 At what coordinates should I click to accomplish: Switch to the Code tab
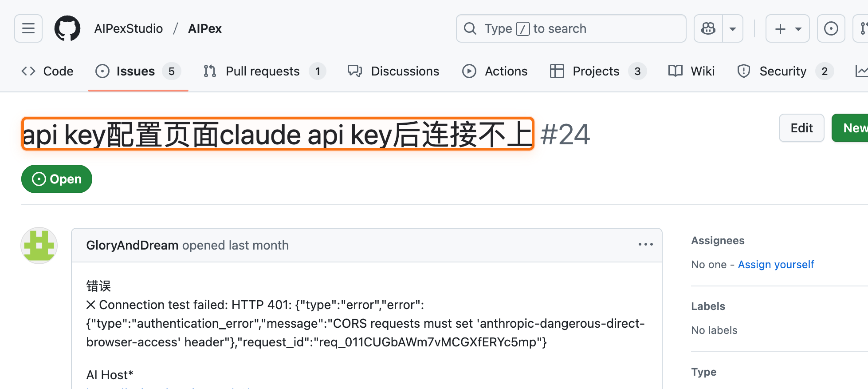coord(47,71)
